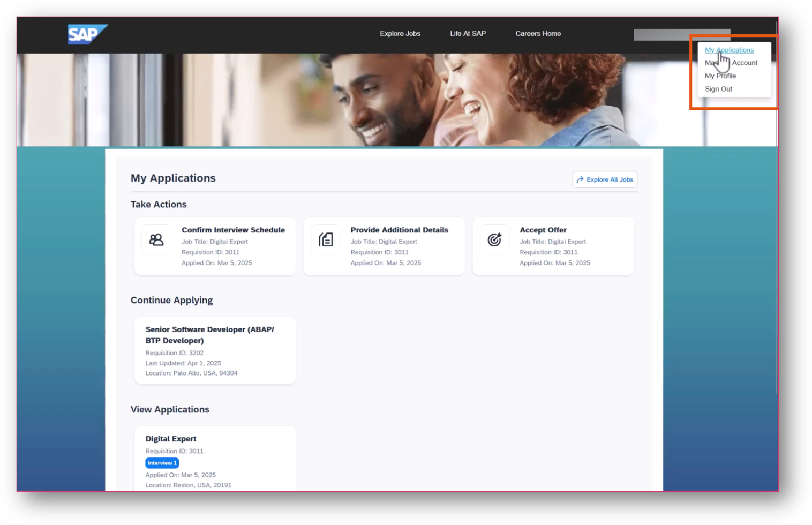Continue the Senior Software Developer application
The height and width of the screenshot is (525, 812).
coord(215,350)
